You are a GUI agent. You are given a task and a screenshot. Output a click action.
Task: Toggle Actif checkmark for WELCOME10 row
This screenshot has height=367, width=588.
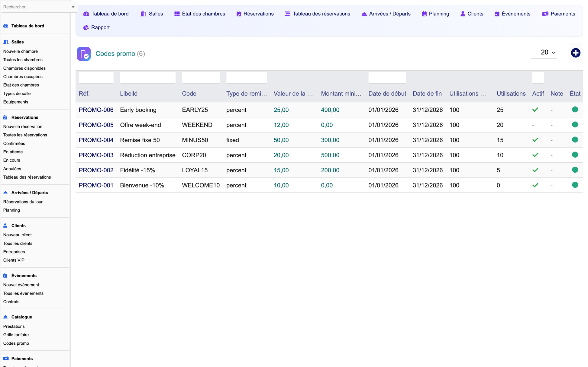tap(535, 185)
